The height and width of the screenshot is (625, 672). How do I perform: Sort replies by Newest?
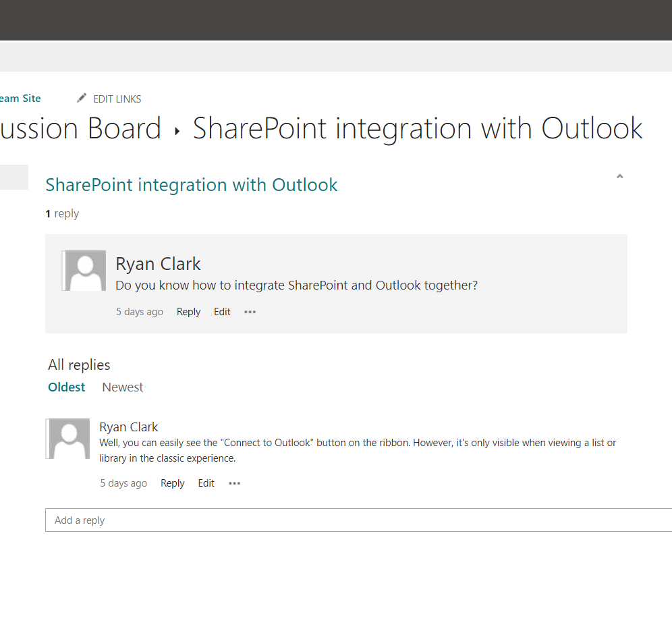(x=123, y=387)
